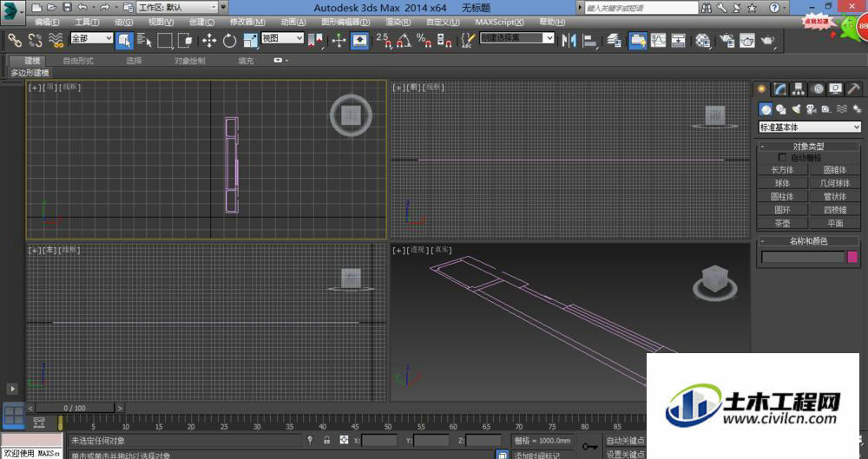Click the 平面 plane button
868x459 pixels.
coord(835,223)
